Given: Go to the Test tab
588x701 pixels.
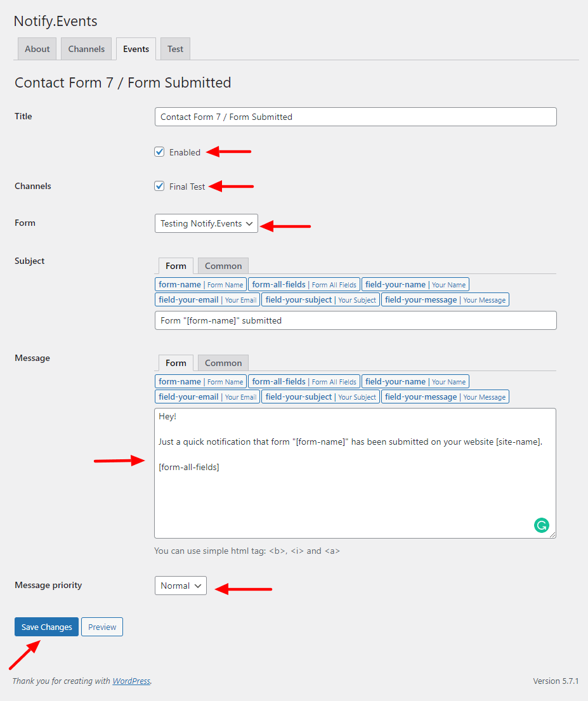Looking at the screenshot, I should click(175, 49).
